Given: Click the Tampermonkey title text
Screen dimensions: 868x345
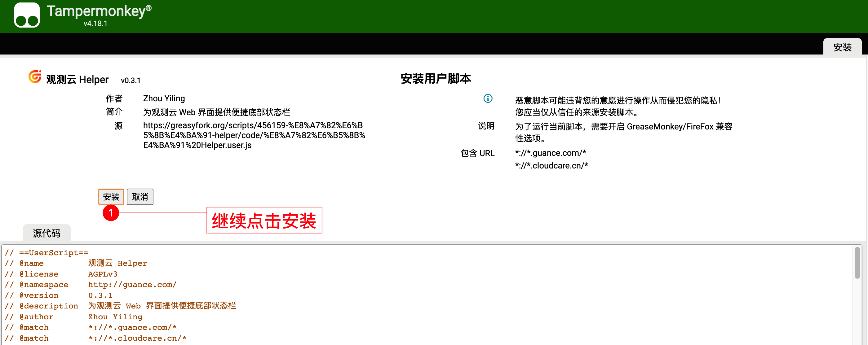Looking at the screenshot, I should [x=99, y=11].
